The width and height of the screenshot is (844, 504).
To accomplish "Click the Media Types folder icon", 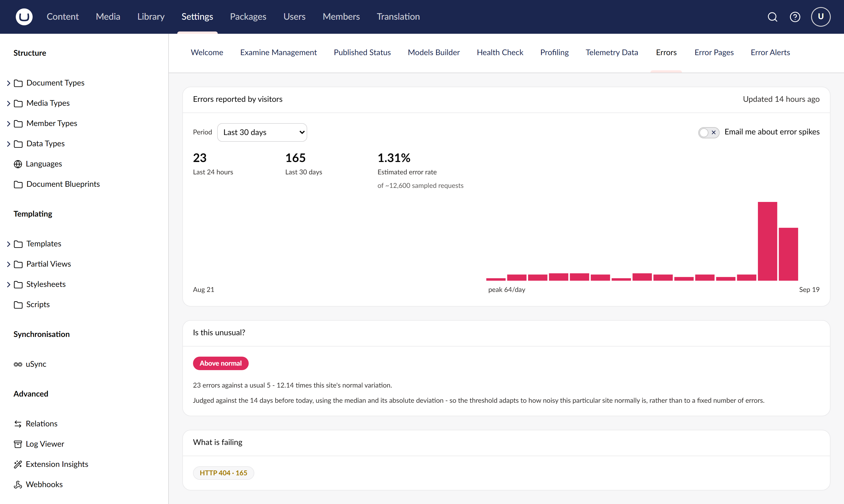I will point(18,103).
